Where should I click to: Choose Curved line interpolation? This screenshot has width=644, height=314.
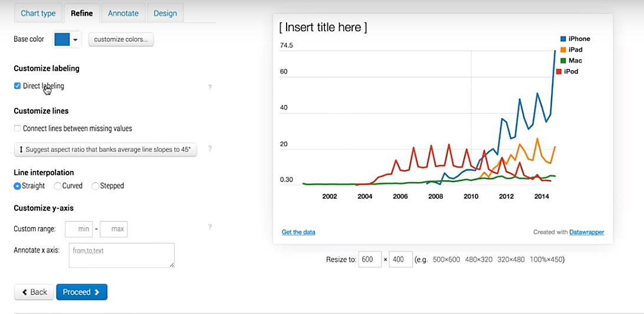point(58,186)
